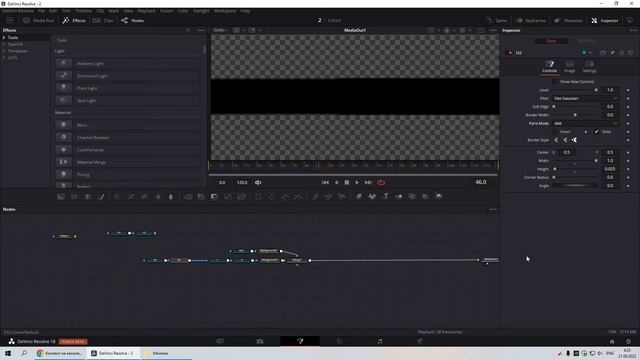Toggle the Nodes panel button
This screenshot has width=640, height=360.
tap(132, 20)
